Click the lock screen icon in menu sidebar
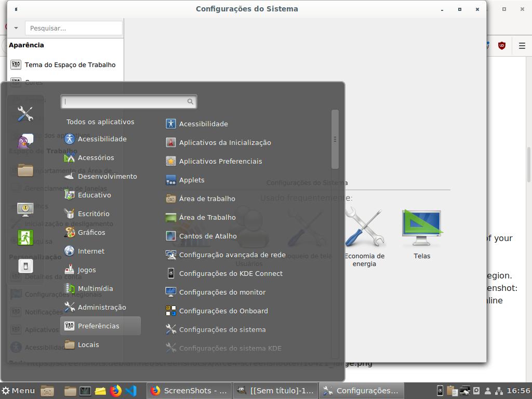Image resolution: width=532 pixels, height=399 pixels. click(25, 209)
